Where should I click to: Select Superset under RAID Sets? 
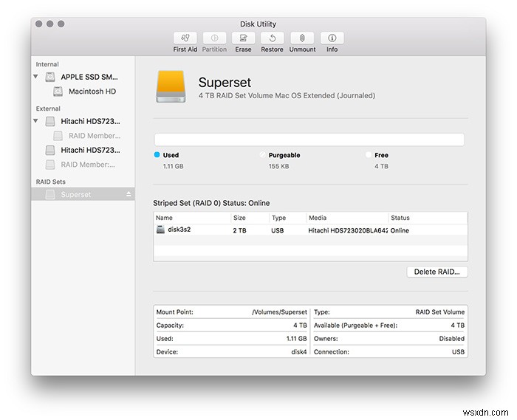pos(83,194)
